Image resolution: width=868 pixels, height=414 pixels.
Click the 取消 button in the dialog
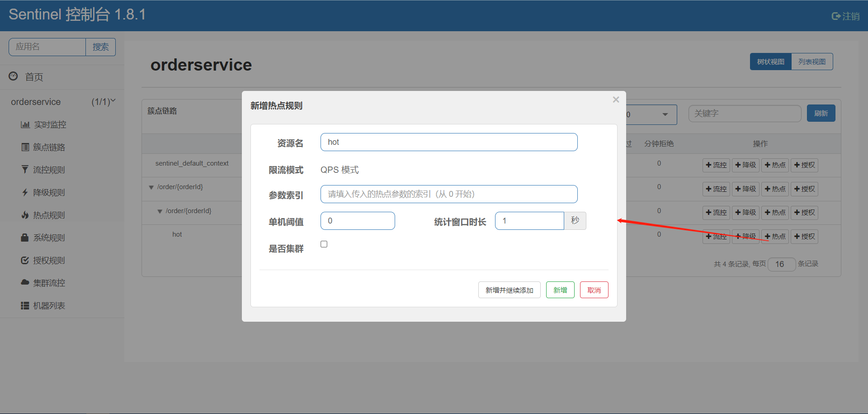click(x=594, y=290)
